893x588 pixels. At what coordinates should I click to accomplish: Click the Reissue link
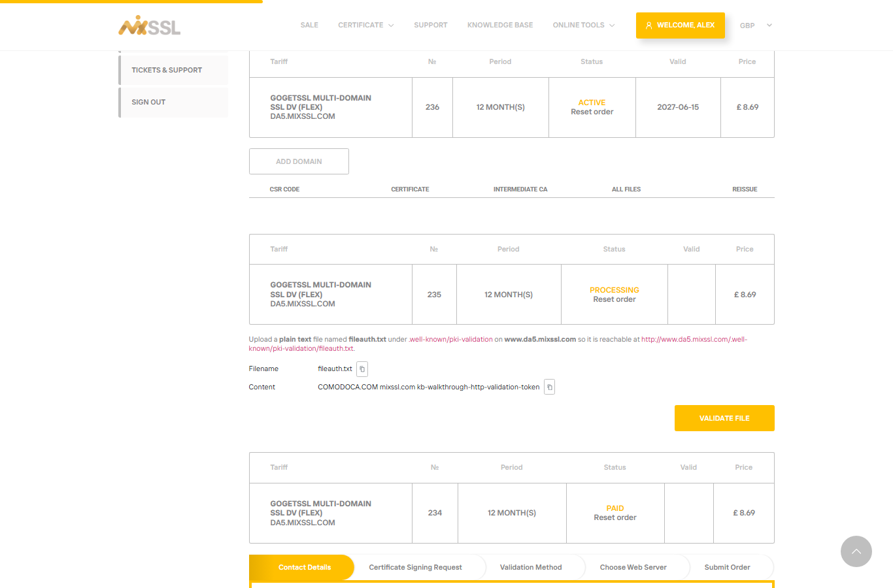(745, 189)
